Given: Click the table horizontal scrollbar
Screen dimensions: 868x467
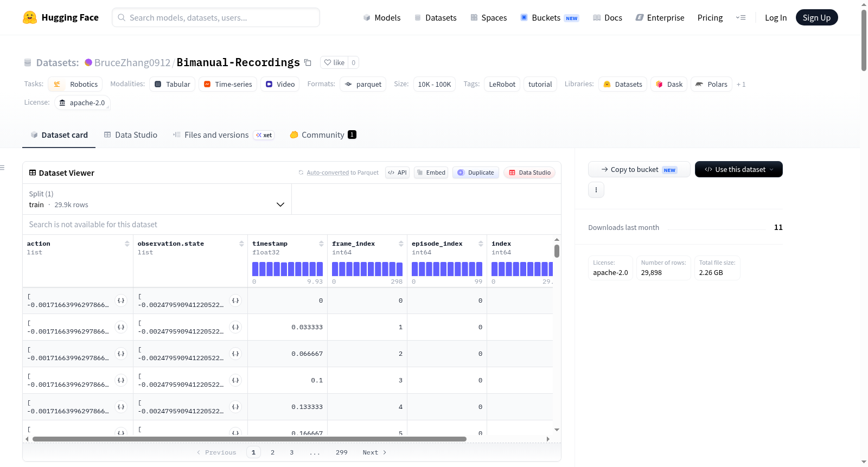Looking at the screenshot, I should [x=250, y=439].
